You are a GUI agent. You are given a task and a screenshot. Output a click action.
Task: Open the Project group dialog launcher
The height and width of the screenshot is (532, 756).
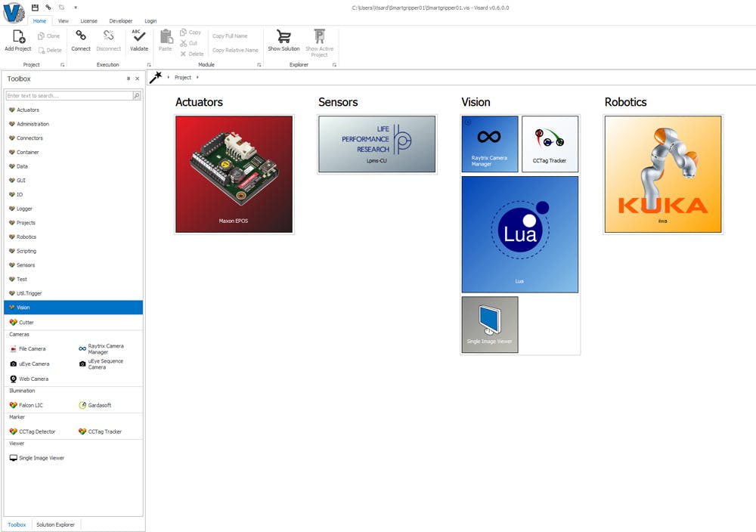[x=62, y=64]
